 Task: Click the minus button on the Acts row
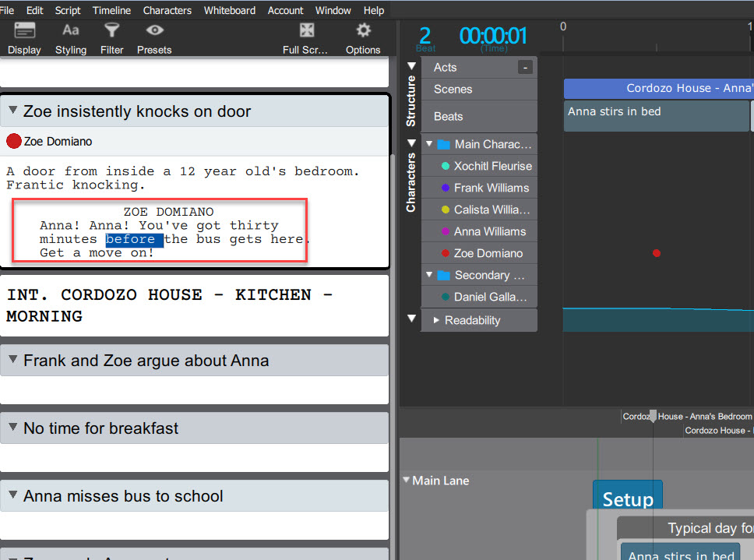click(525, 68)
